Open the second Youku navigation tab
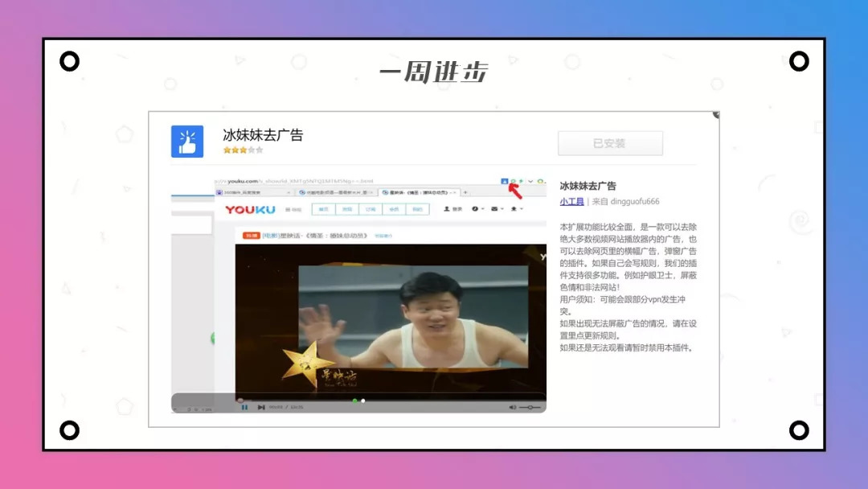Viewport: 868px width, 489px height. tap(347, 209)
